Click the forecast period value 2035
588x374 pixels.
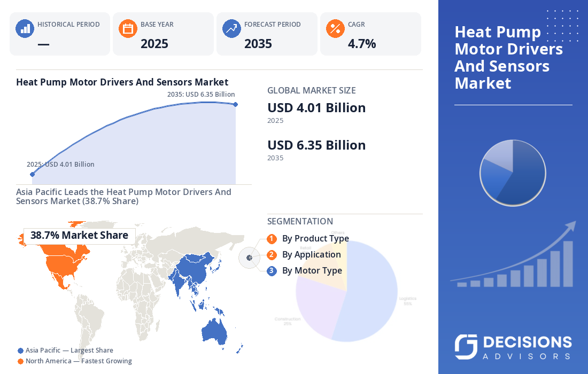point(258,44)
